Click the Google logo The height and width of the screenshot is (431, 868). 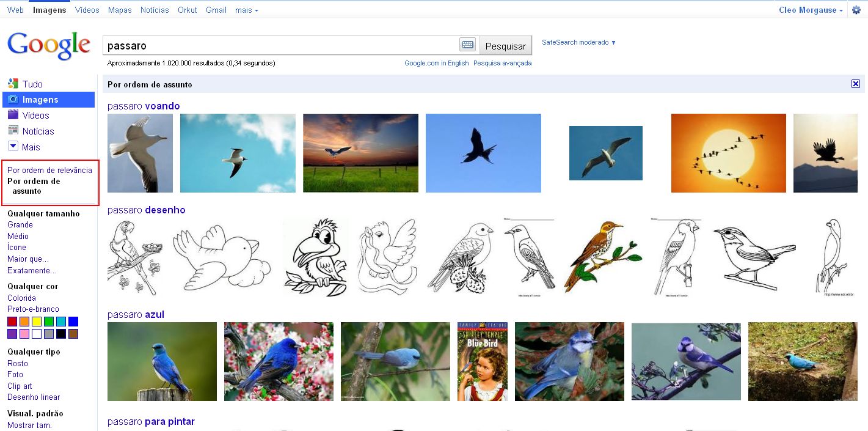click(x=48, y=45)
